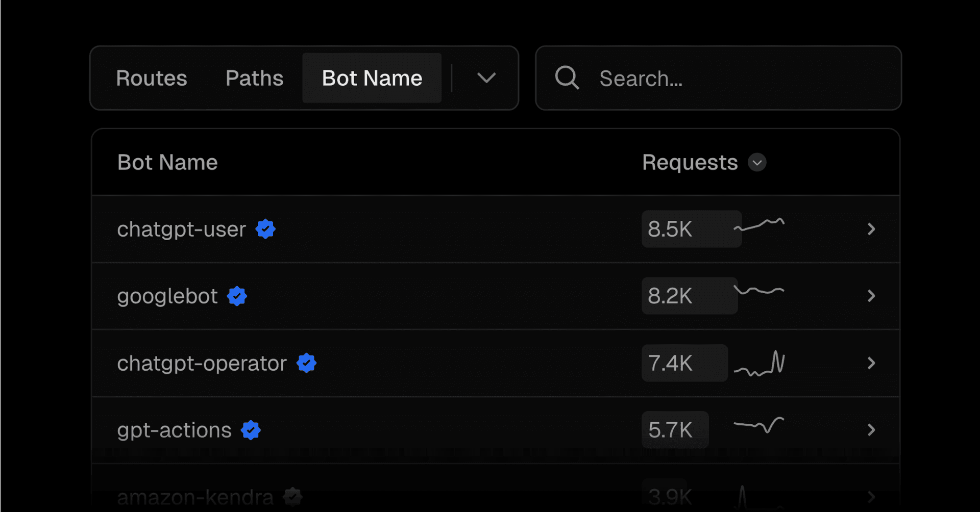The width and height of the screenshot is (980, 512).
Task: Open chatgpt-operator row with right chevron
Action: (871, 363)
